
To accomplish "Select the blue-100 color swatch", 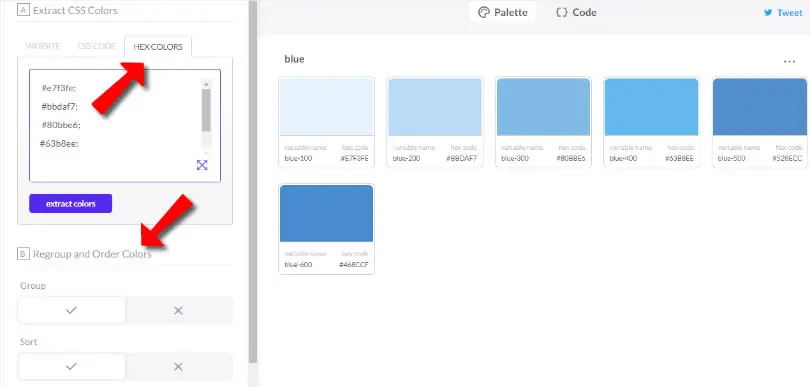I will [326, 106].
